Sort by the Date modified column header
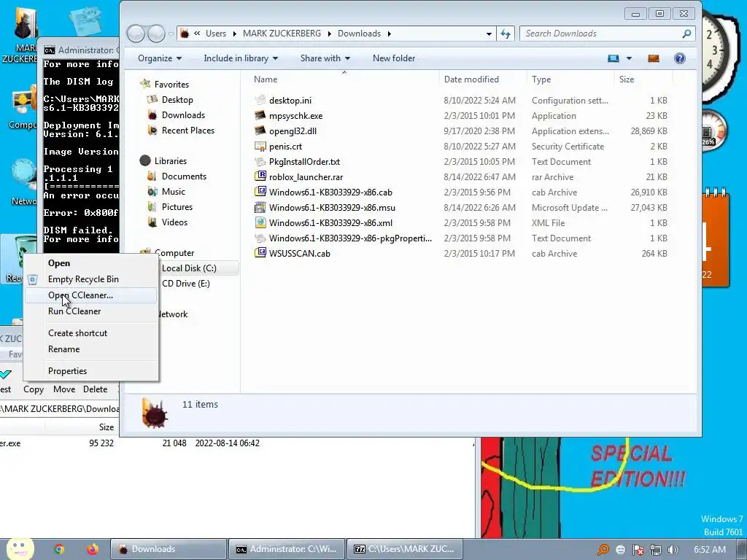Screen dimensions: 747x560 coord(483,79)
